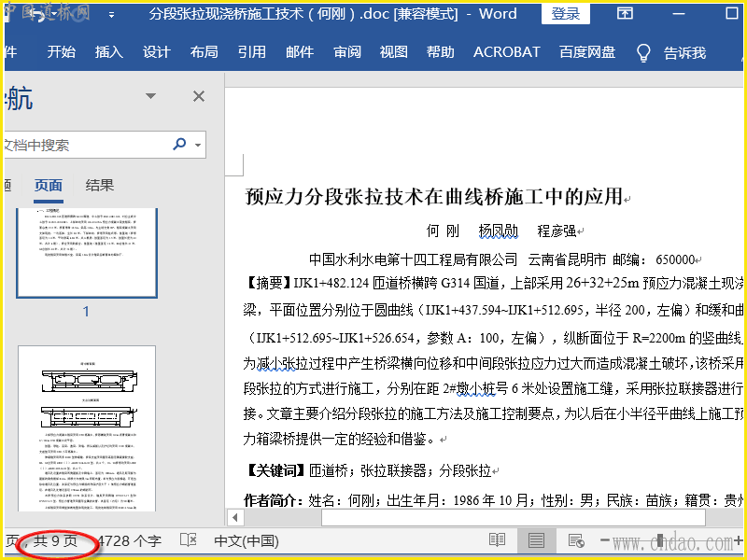Click the zoom out minus button
The width and height of the screenshot is (747, 560).
click(x=605, y=540)
